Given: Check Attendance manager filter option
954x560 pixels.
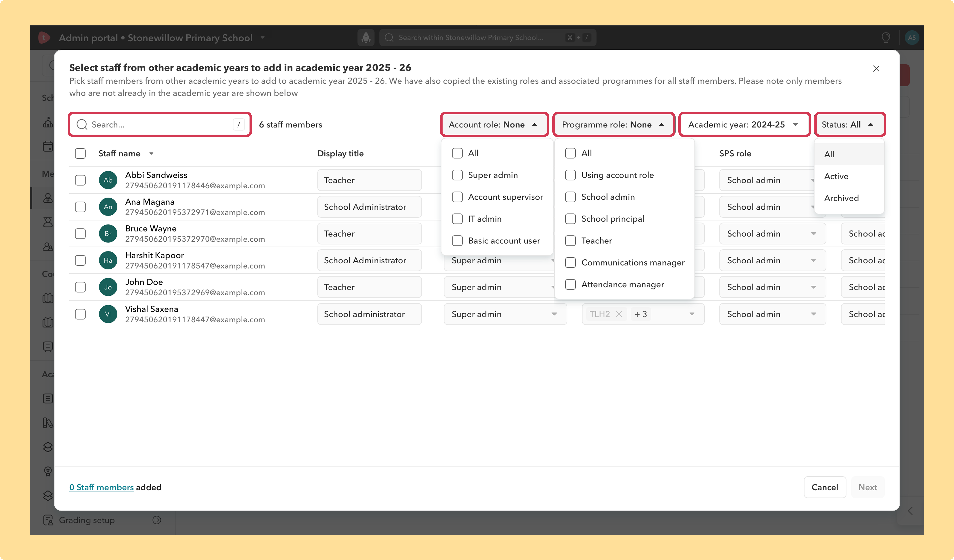Looking at the screenshot, I should pos(571,284).
